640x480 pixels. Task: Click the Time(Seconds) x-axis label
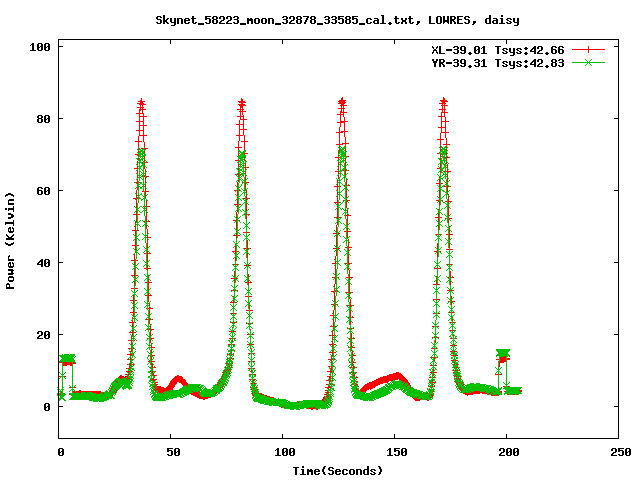tap(338, 471)
